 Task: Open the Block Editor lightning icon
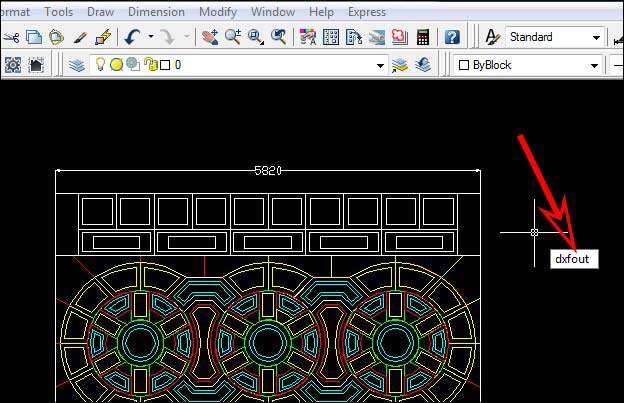coord(103,37)
